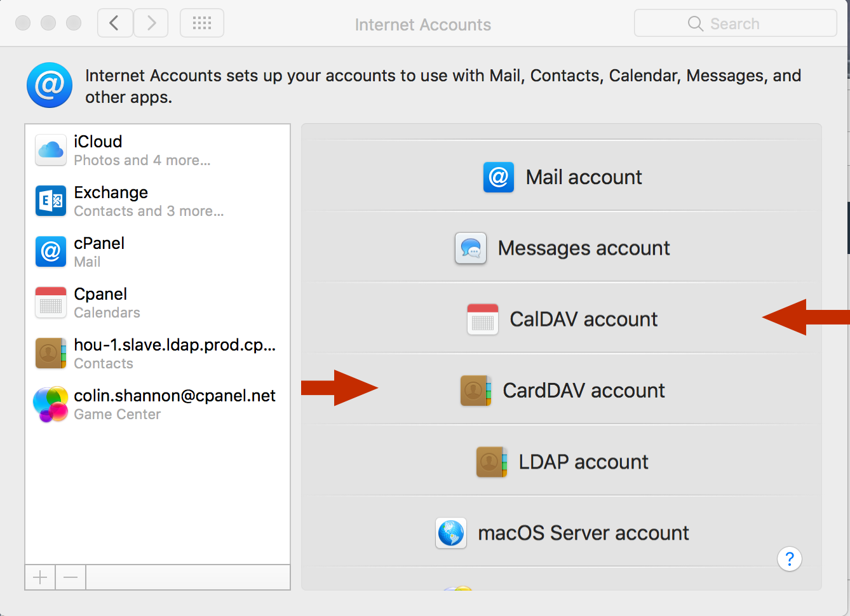Choose Mail account option
Screen dimensions: 850x616
[562, 177]
